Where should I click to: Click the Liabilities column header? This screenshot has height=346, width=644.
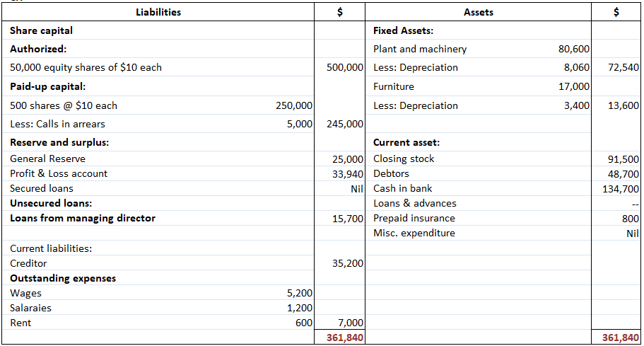(x=158, y=12)
